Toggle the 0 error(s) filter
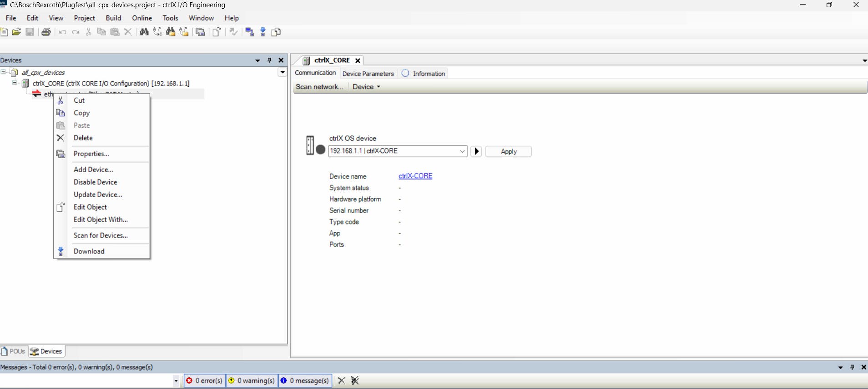868x389 pixels. coord(204,381)
